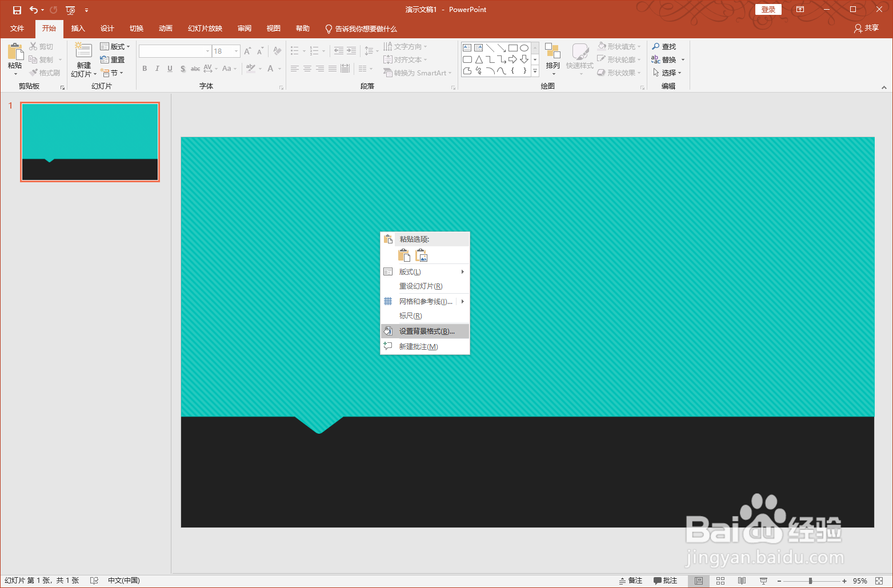Open Change Case Aa dropdown
893x588 pixels.
(x=229, y=69)
